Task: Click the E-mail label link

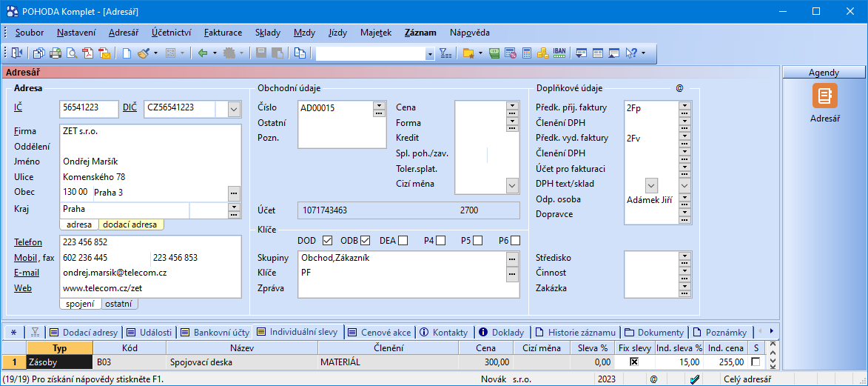Action: [25, 273]
